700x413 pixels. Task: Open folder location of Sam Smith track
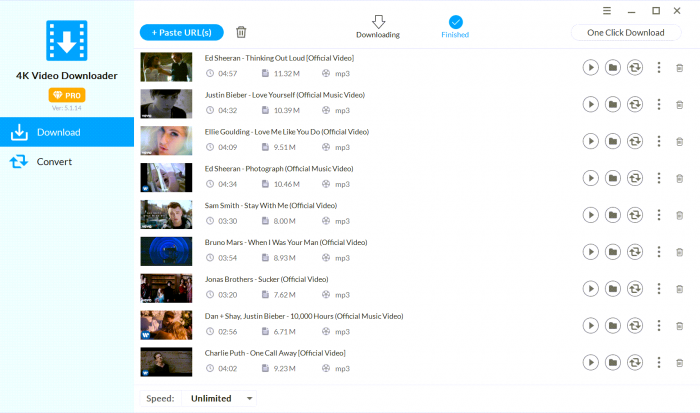click(x=612, y=215)
